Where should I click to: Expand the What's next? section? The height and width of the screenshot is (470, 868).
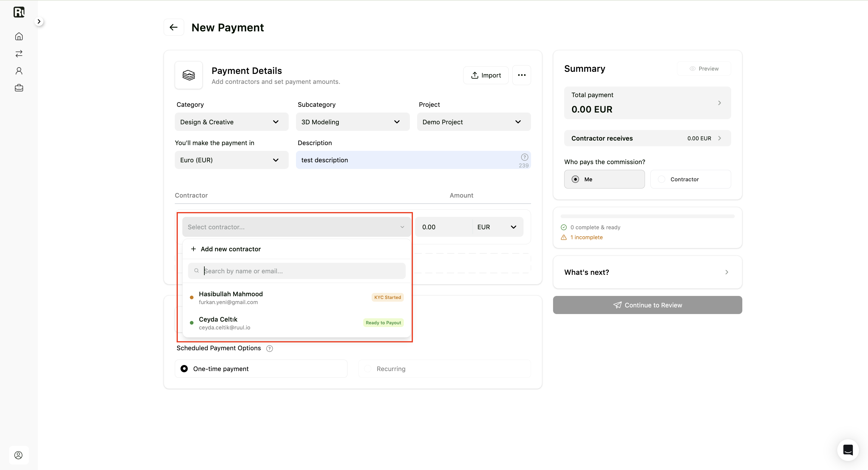[647, 272]
